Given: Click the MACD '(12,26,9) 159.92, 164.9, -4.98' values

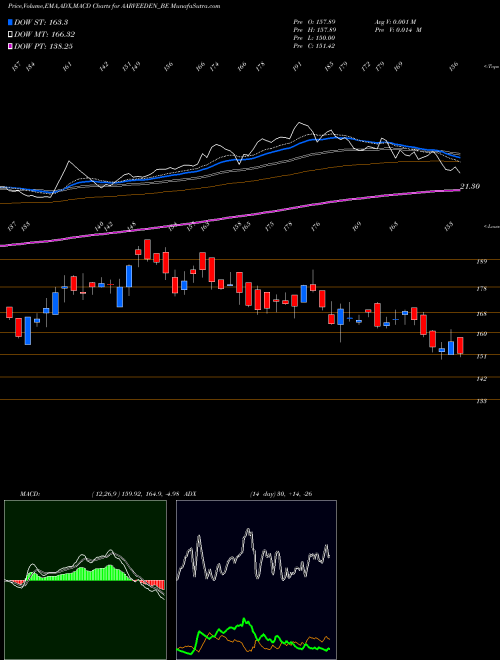Looking at the screenshot, I should [x=136, y=494].
